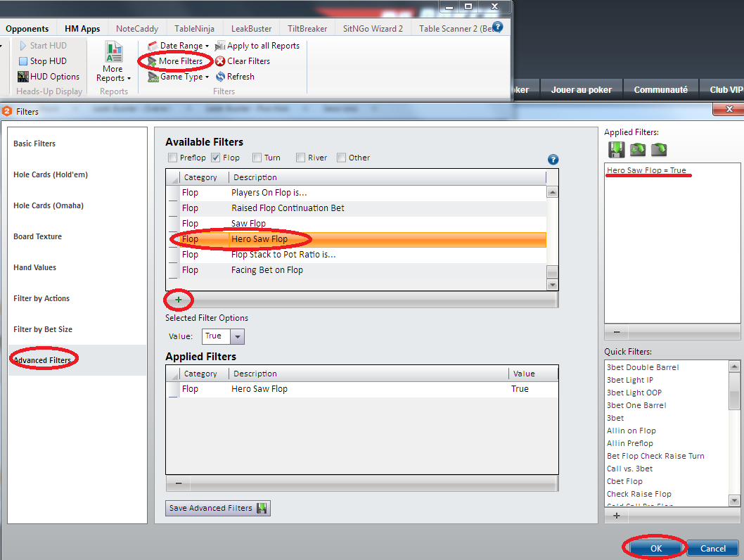Screen dimensions: 744x560
Task: Open the Value True dropdown
Action: tap(237, 336)
